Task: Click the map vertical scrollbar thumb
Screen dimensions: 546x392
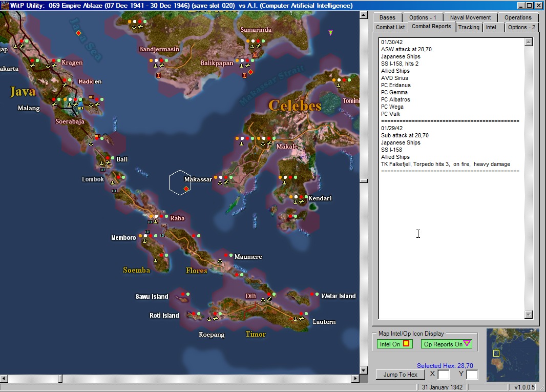Action: coord(364,181)
